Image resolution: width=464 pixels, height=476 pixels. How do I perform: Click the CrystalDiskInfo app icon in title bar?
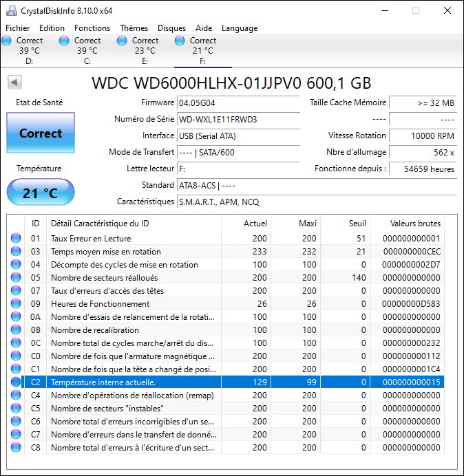click(12, 10)
